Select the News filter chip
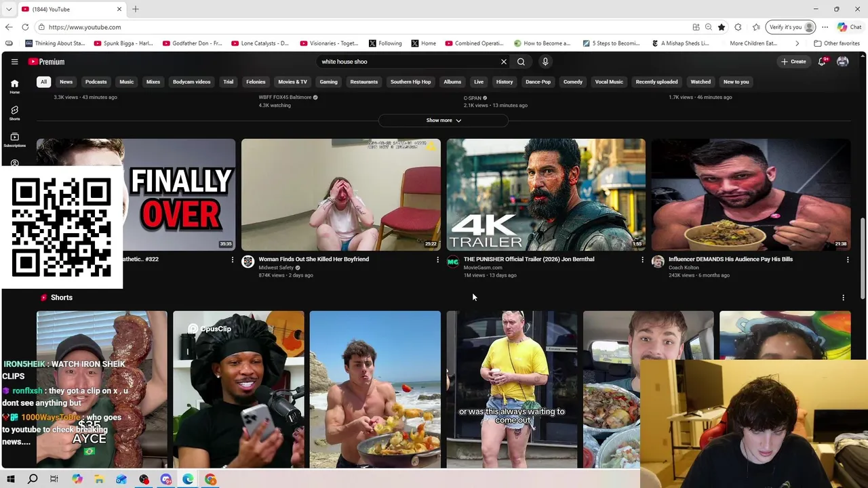The image size is (868, 488). pyautogui.click(x=66, y=82)
